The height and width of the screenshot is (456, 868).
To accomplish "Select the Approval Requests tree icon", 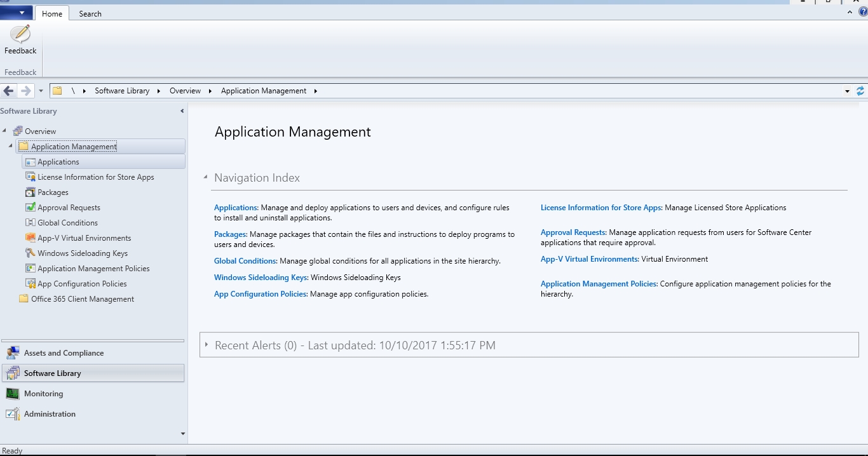I will 30,208.
